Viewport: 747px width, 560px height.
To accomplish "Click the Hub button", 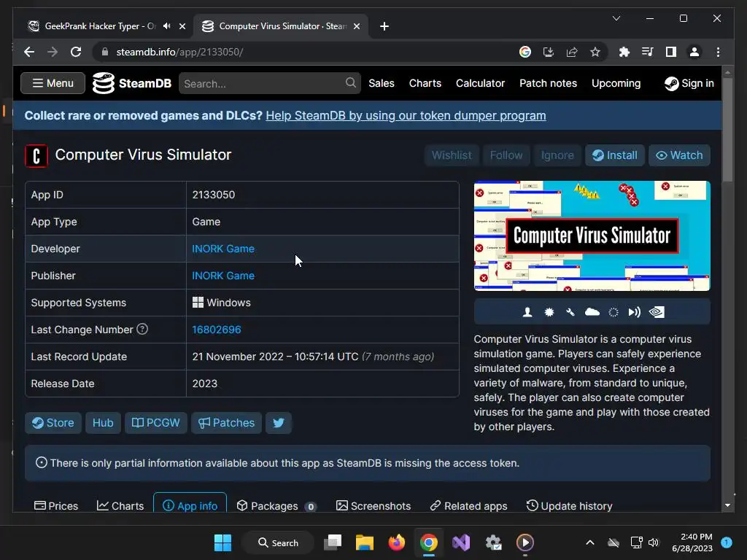I will 103,423.
